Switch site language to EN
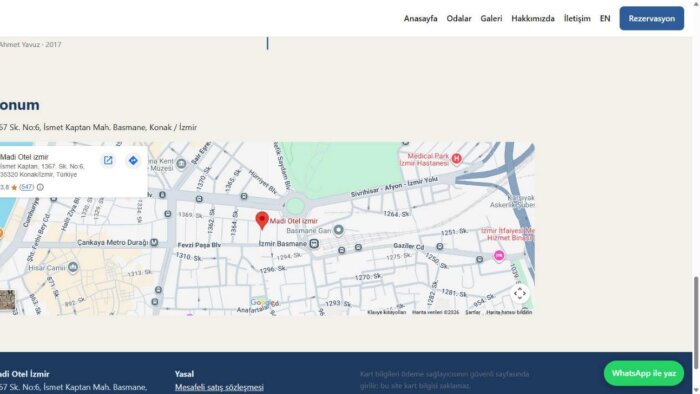This screenshot has width=700, height=394. (x=605, y=18)
